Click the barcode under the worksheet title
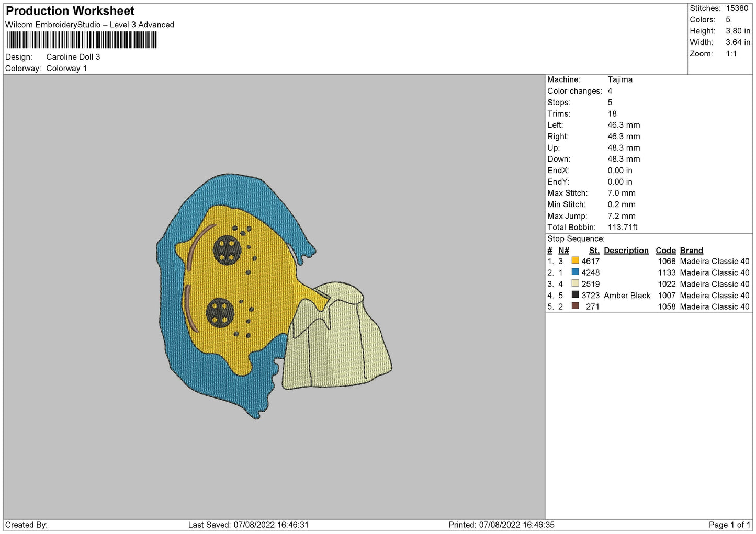The image size is (756, 534). coord(82,40)
